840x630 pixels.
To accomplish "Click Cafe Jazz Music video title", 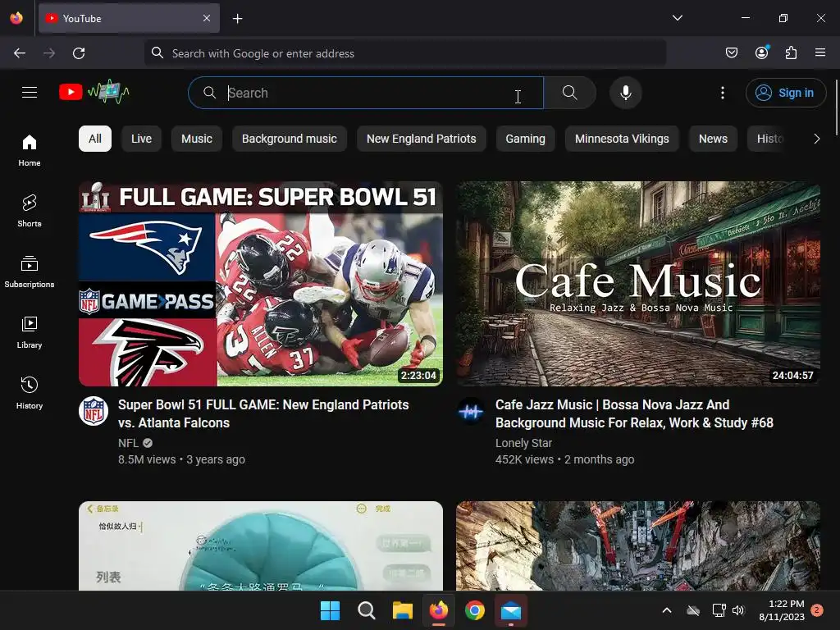I will (634, 413).
